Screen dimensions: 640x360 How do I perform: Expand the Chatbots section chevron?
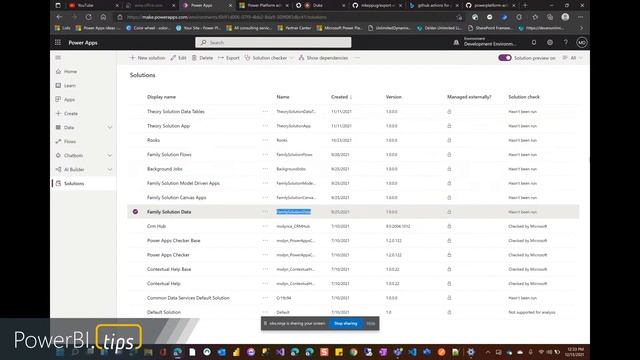coord(110,156)
